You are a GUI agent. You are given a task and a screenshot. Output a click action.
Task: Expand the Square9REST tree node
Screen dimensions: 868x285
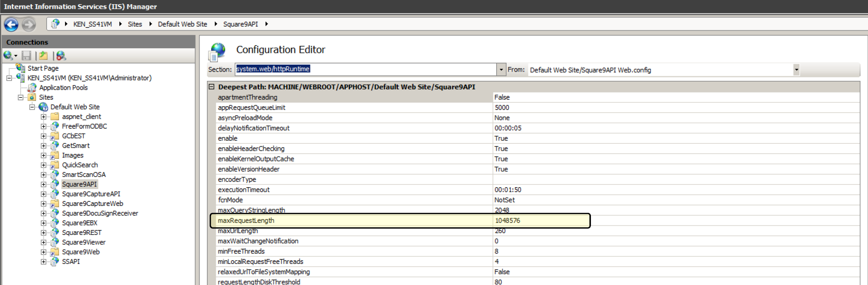pos(44,233)
